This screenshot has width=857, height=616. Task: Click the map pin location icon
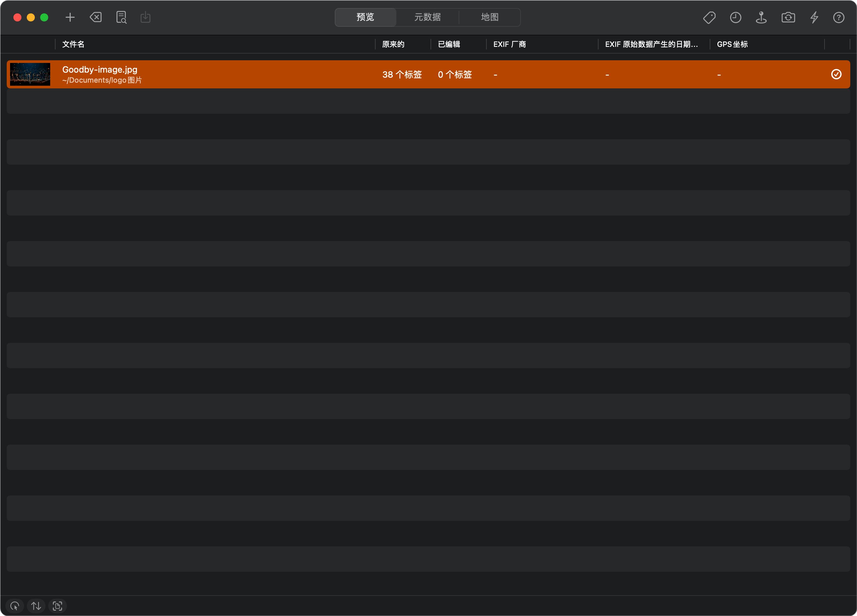pos(761,17)
